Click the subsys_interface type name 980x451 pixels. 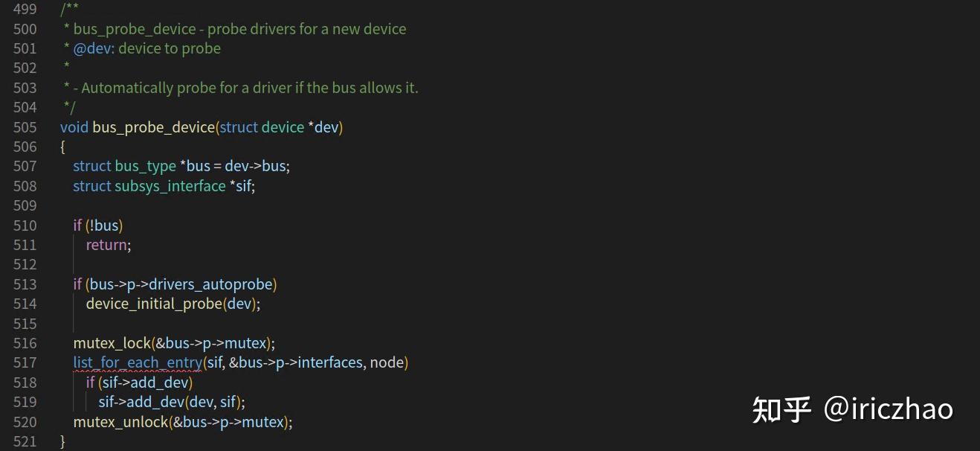tap(170, 186)
